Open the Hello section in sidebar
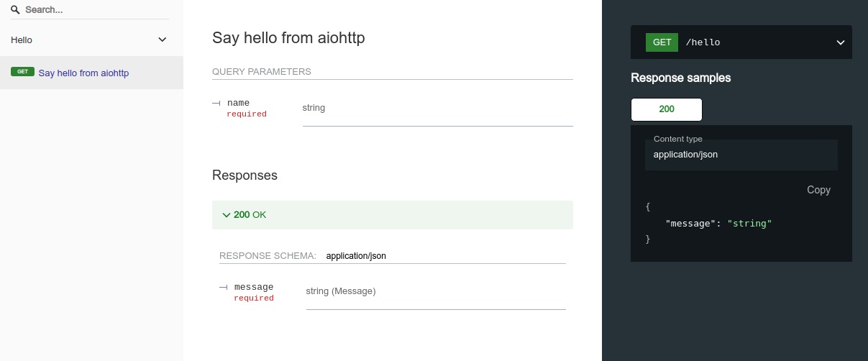This screenshot has height=361, width=868. click(x=22, y=40)
